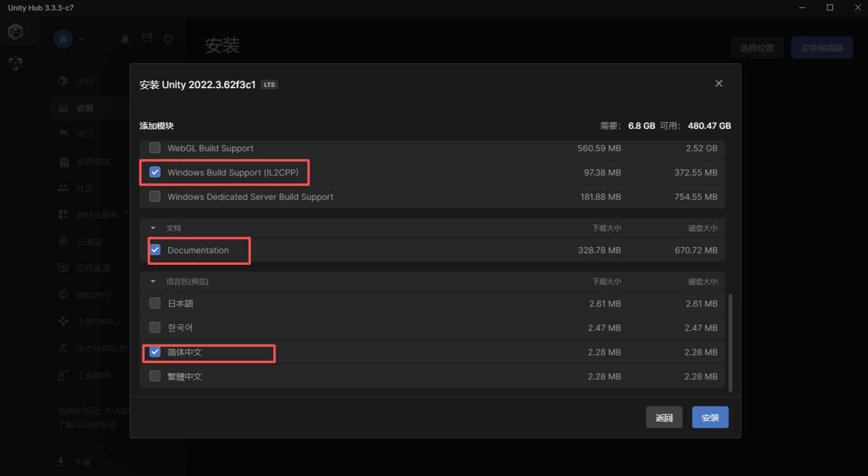Collapse the 文档 section

click(x=153, y=228)
